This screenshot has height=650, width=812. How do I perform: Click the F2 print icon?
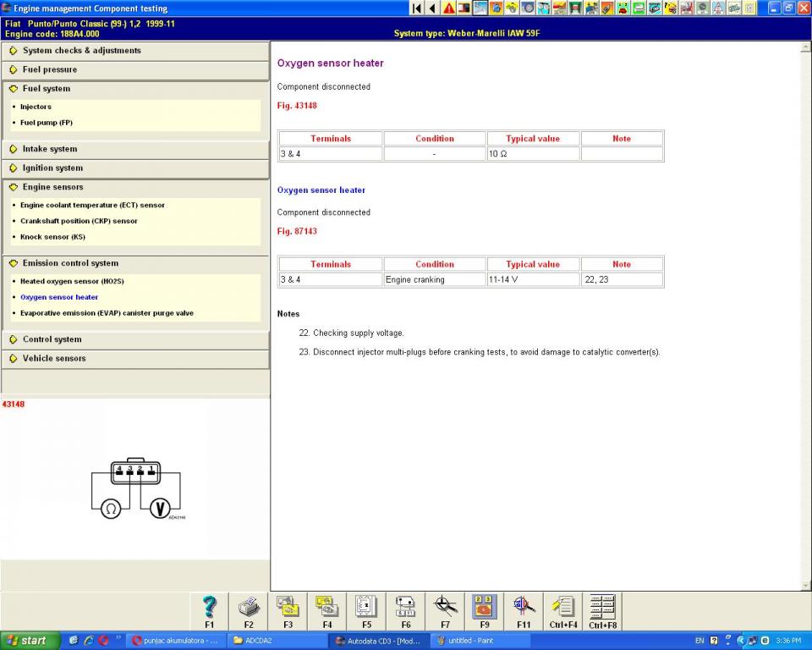pos(249,612)
